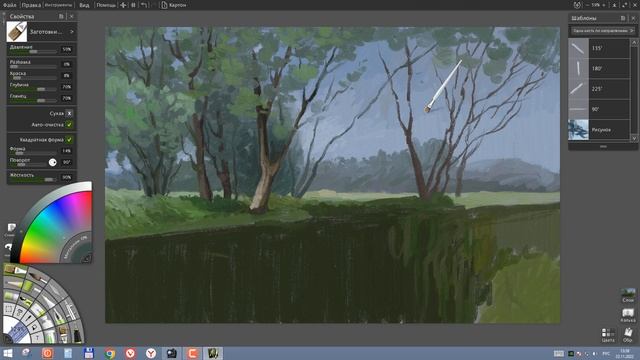Image resolution: width=640 pixels, height=360 pixels.
Task: Open the Инструменты menu
Action: (58, 5)
